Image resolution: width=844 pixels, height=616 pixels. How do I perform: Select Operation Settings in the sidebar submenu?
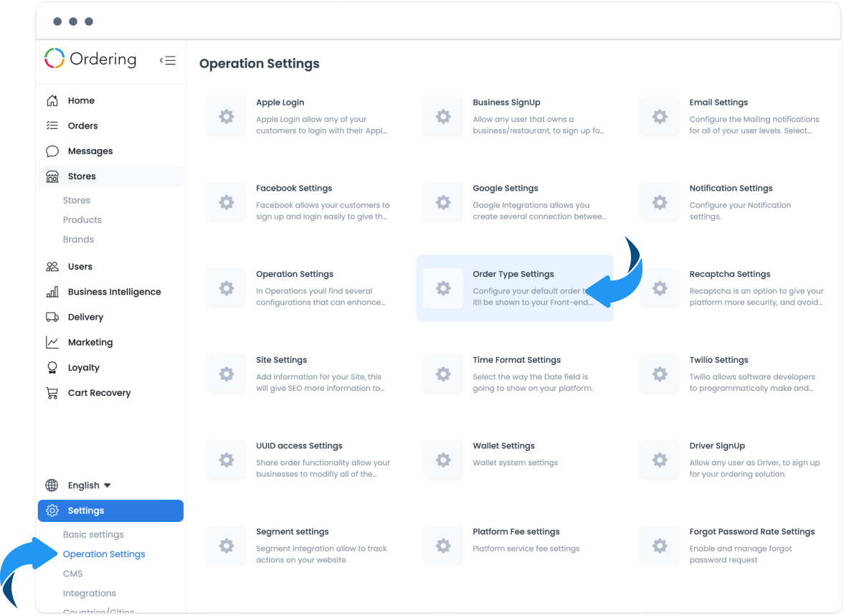click(x=104, y=554)
